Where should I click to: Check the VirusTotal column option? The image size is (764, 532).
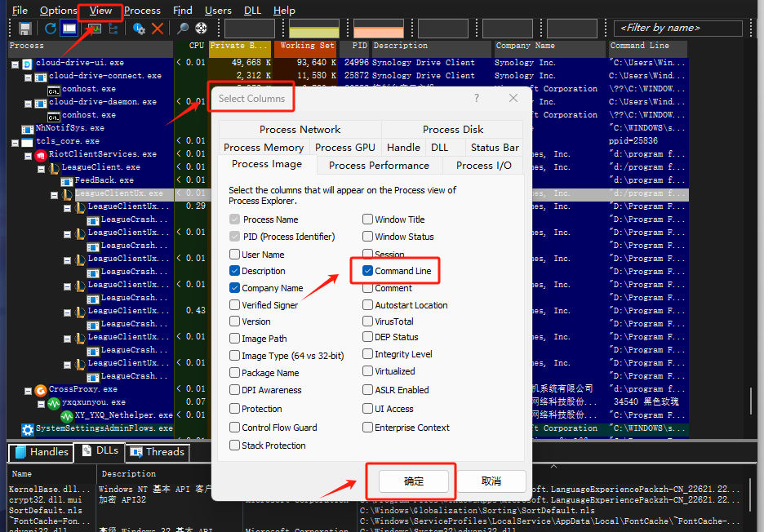[368, 321]
